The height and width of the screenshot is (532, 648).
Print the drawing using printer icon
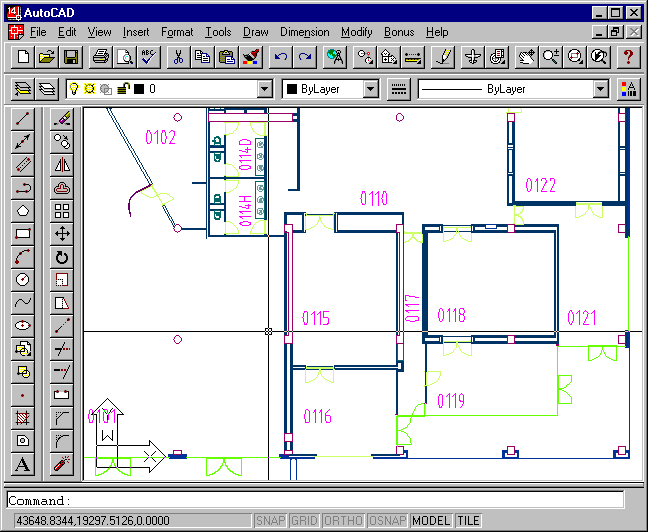pos(100,57)
